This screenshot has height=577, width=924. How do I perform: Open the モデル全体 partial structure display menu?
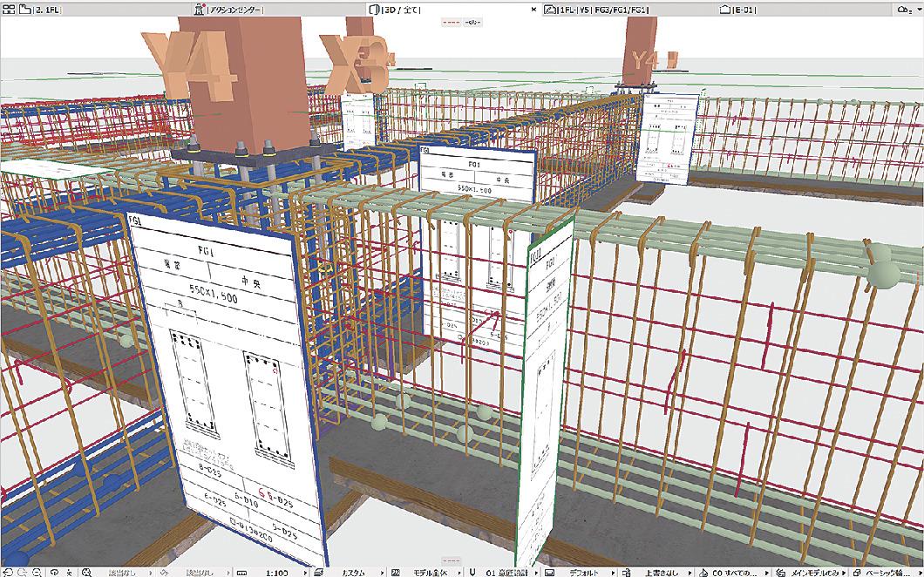click(430, 572)
